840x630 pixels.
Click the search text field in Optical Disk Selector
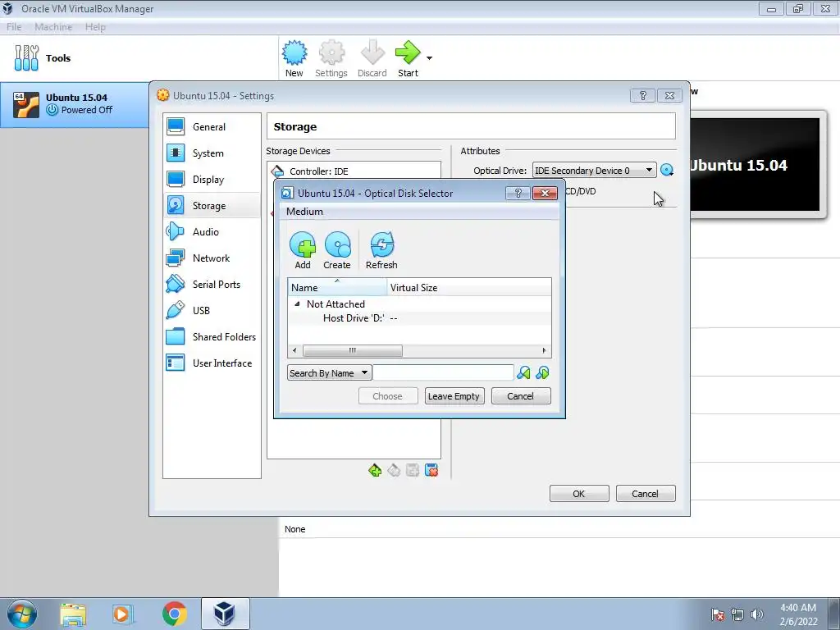click(444, 373)
